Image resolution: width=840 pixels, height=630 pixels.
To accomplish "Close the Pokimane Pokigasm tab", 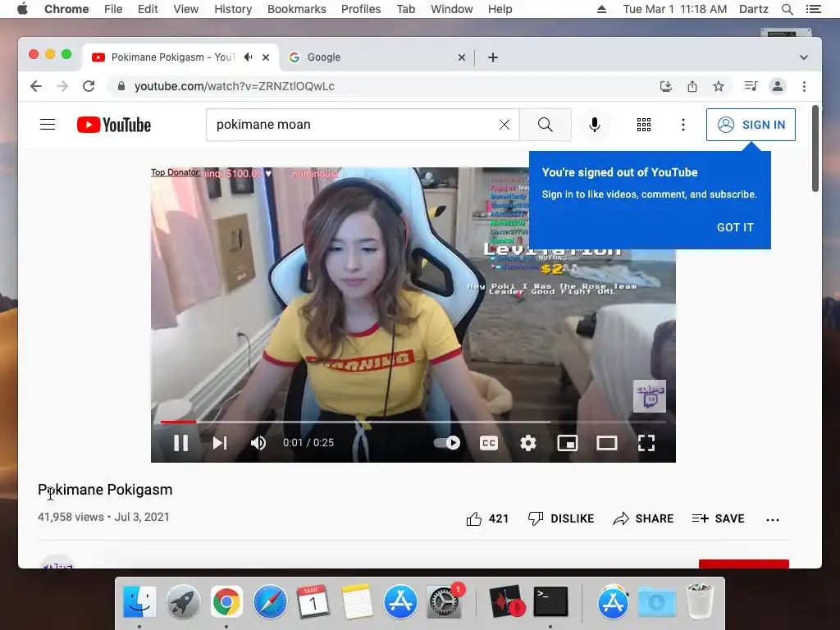I will pos(266,57).
